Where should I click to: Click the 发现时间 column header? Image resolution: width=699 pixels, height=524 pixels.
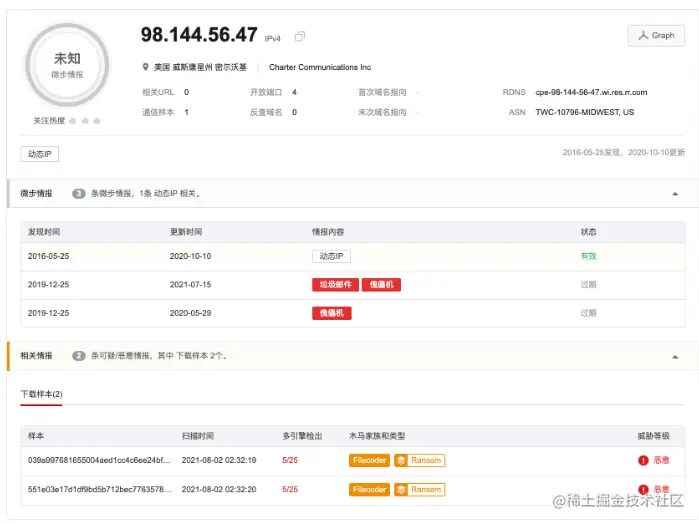click(x=44, y=232)
